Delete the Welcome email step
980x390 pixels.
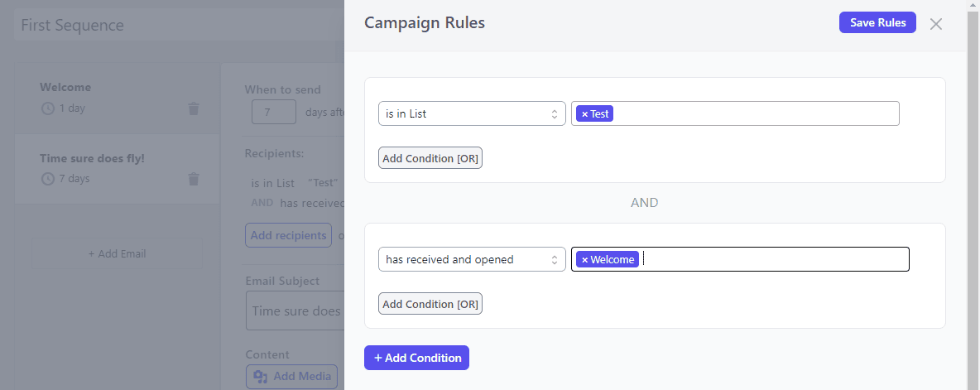(x=194, y=108)
